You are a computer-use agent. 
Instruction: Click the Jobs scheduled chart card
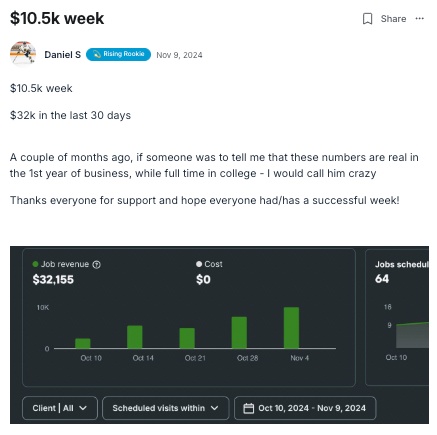[397, 318]
